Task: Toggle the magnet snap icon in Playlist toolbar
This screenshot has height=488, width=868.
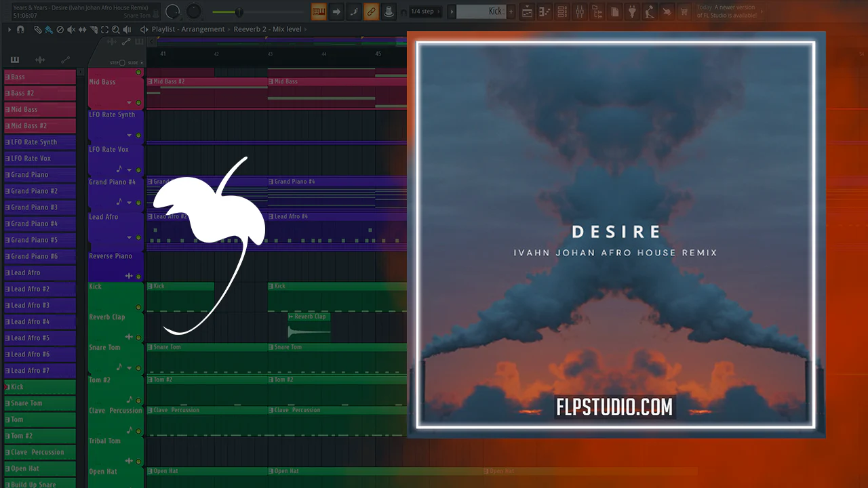Action: pos(20,30)
